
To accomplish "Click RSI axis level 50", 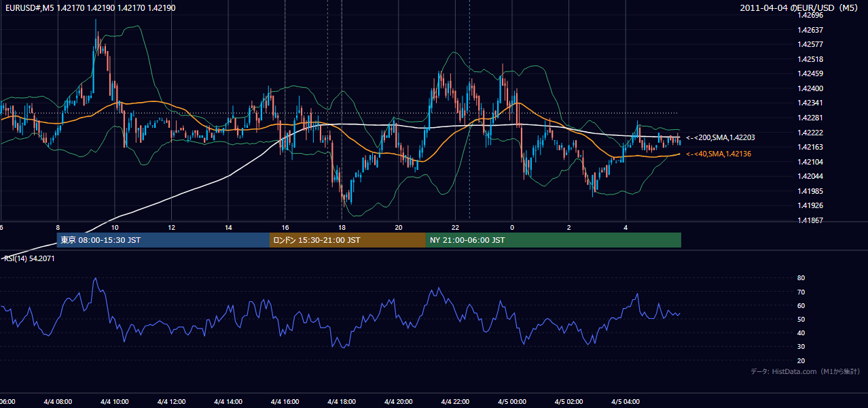I will click(801, 319).
